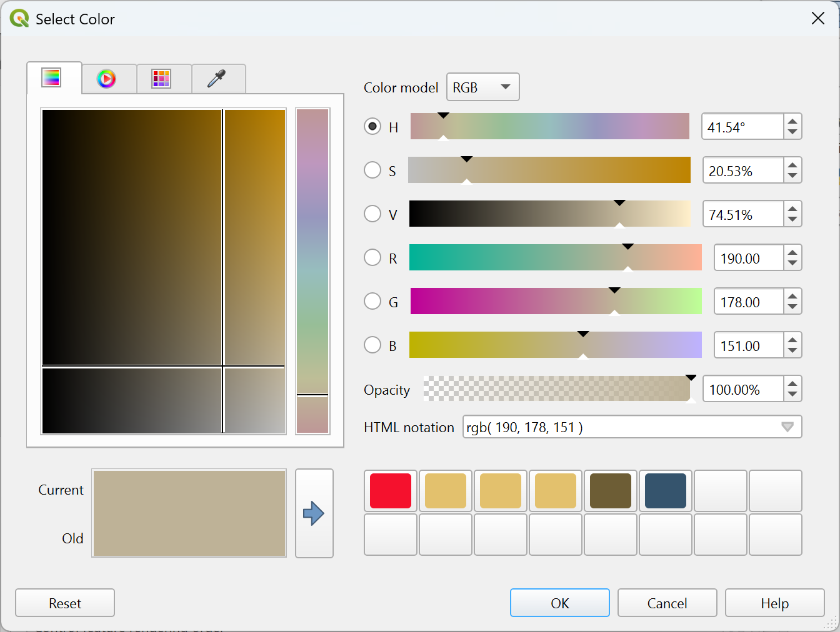Click the blue arrow add-to-swatch button

314,513
